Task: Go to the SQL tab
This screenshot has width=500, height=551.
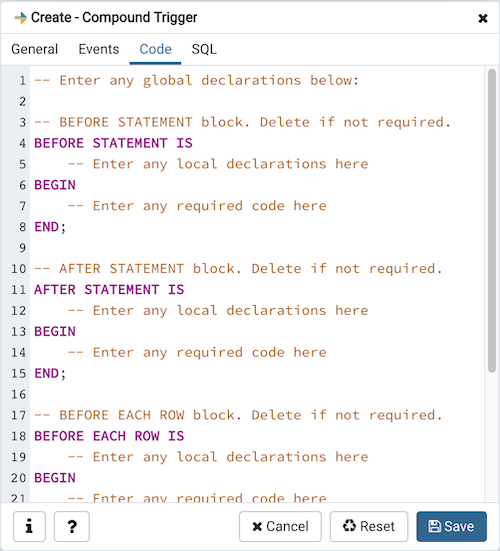Action: point(204,49)
